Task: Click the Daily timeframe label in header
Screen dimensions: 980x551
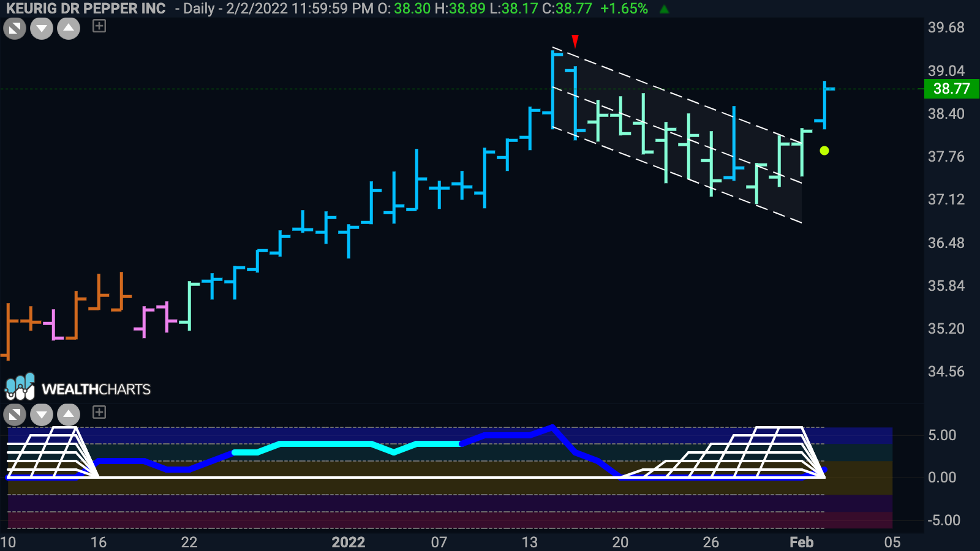Action: (198, 9)
